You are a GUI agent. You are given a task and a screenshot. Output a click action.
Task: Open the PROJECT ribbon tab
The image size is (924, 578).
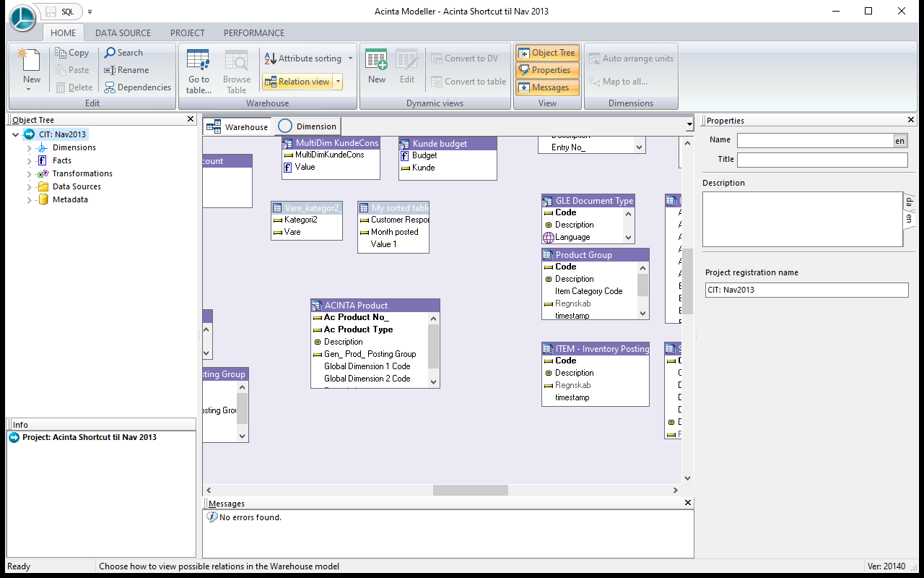point(188,33)
